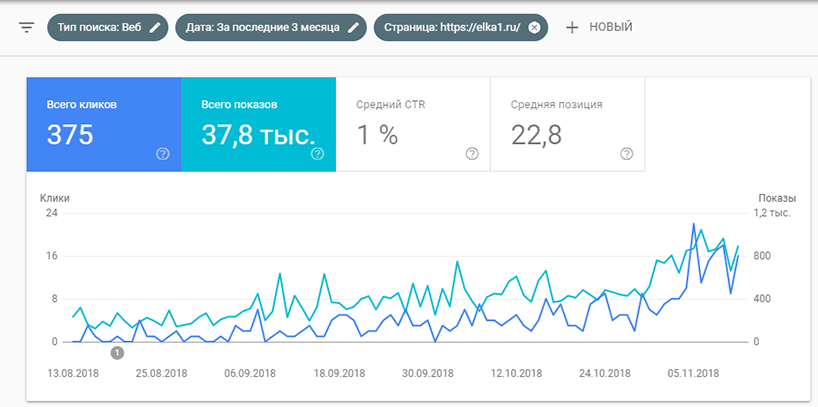Image resolution: width=818 pixels, height=407 pixels.
Task: Open help icon in Средний CTR card
Action: [x=472, y=154]
